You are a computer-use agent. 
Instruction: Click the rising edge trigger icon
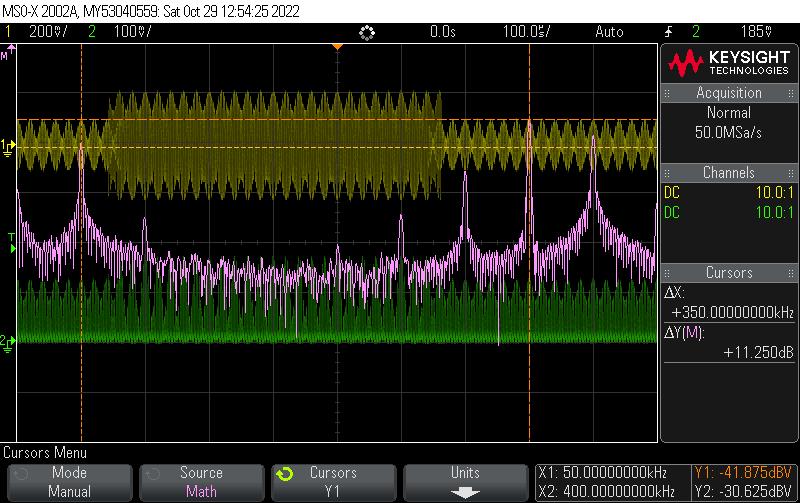point(668,32)
